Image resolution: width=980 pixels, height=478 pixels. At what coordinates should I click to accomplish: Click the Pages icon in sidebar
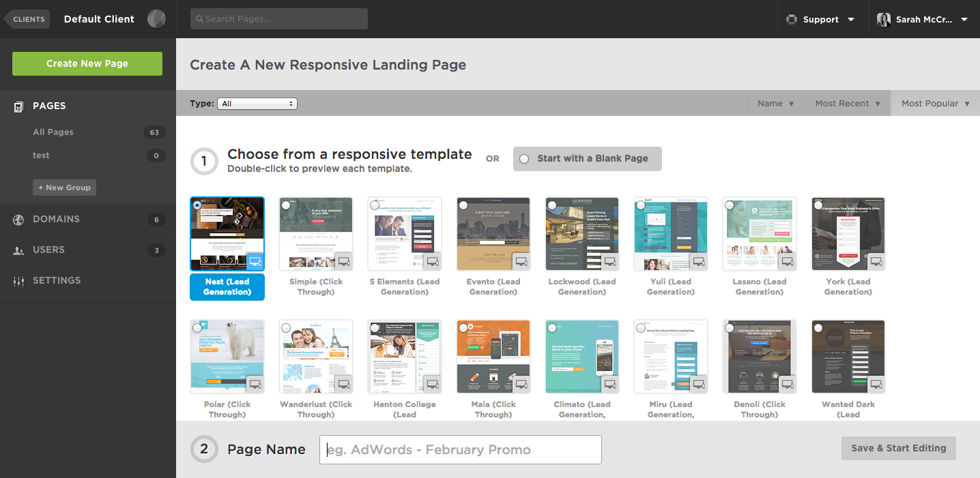(x=18, y=106)
